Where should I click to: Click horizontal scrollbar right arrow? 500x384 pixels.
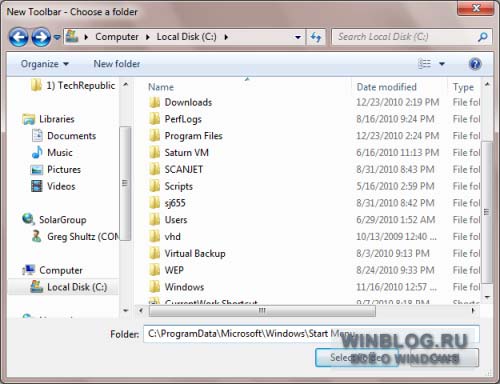(x=473, y=311)
